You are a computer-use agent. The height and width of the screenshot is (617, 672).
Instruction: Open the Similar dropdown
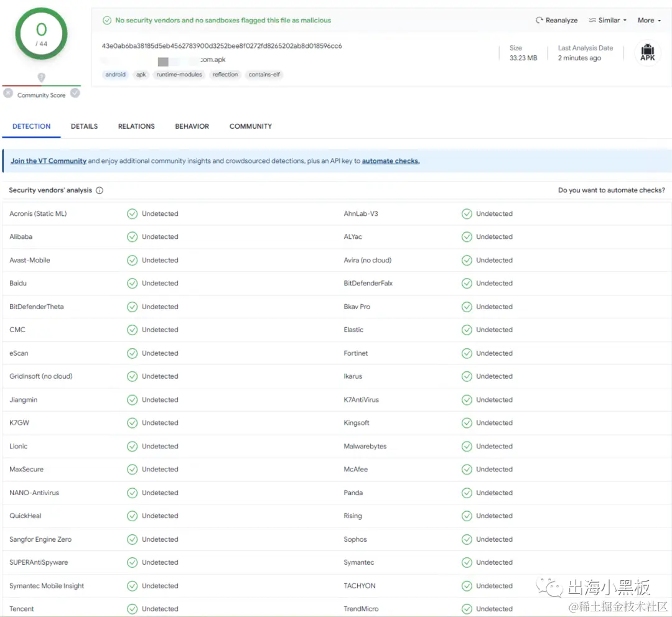[607, 20]
